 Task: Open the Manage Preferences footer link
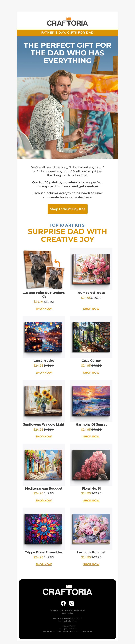click(x=67, y=621)
